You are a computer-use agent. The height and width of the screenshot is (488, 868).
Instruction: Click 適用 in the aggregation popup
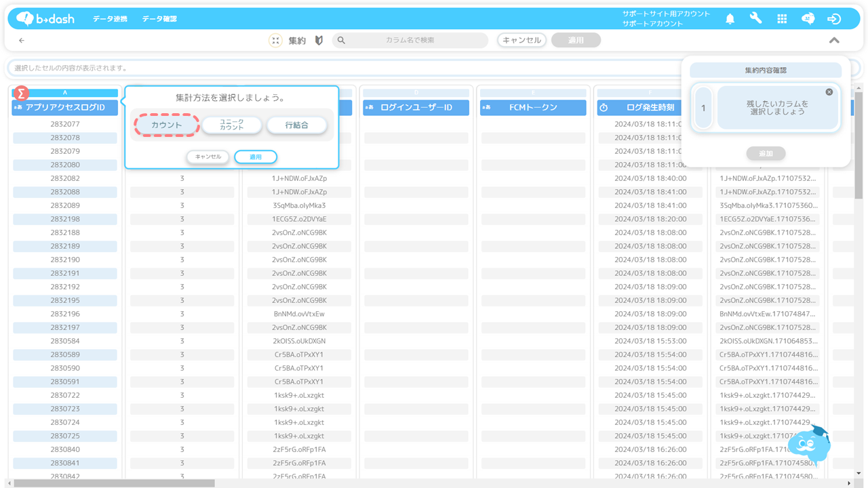click(256, 157)
